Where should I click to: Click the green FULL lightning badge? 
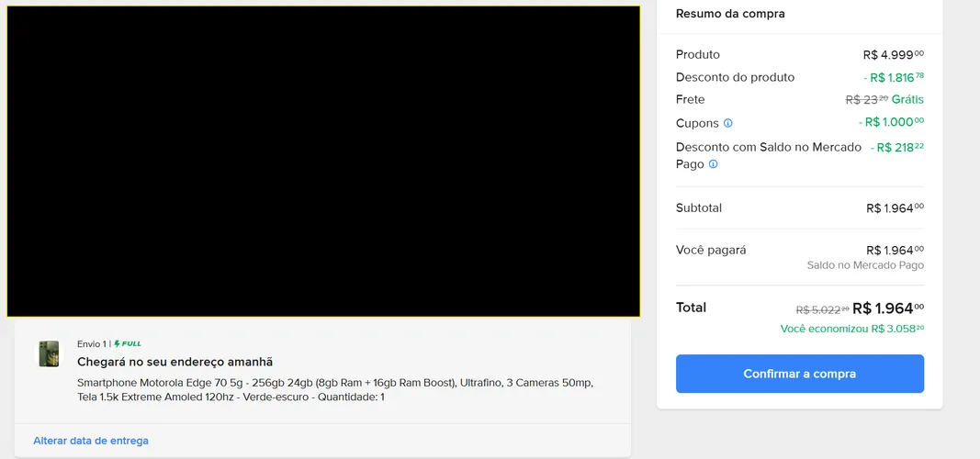[x=128, y=343]
